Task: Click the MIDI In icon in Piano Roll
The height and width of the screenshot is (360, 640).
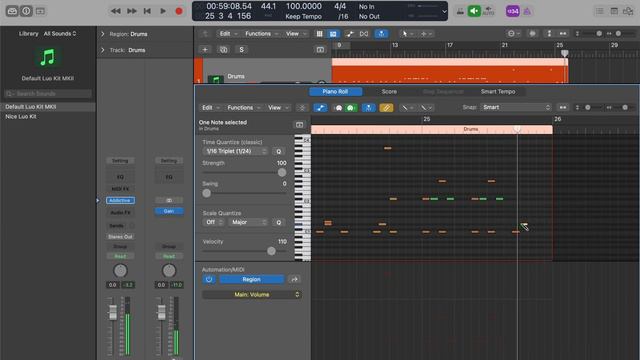Action: click(x=338, y=107)
